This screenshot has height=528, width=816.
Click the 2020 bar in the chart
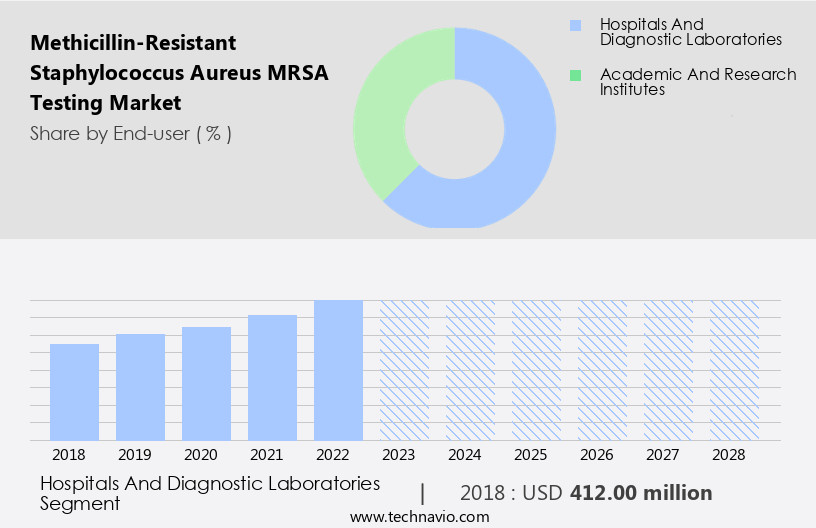click(207, 383)
